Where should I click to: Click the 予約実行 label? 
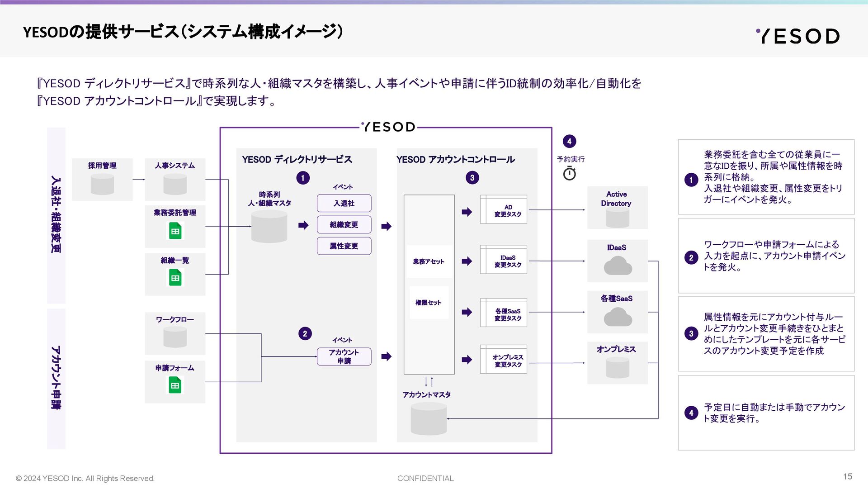pyautogui.click(x=571, y=159)
